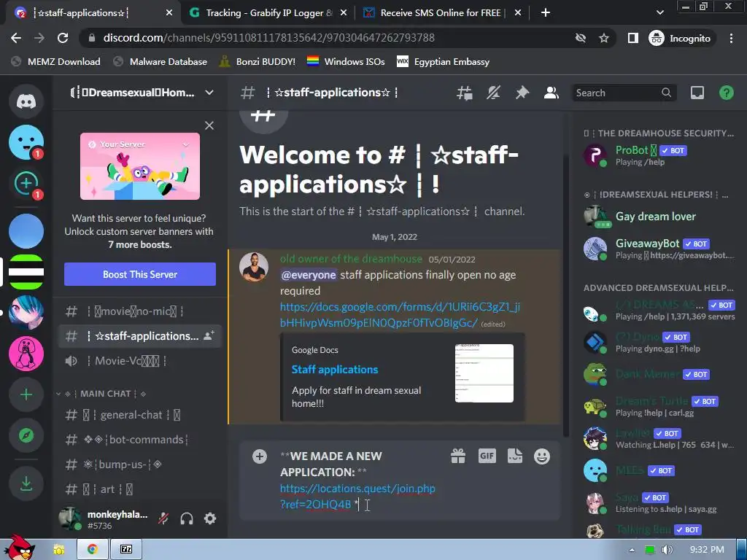Open GiveawayBot member profile
Screen dimensions: 747x560
click(x=659, y=248)
